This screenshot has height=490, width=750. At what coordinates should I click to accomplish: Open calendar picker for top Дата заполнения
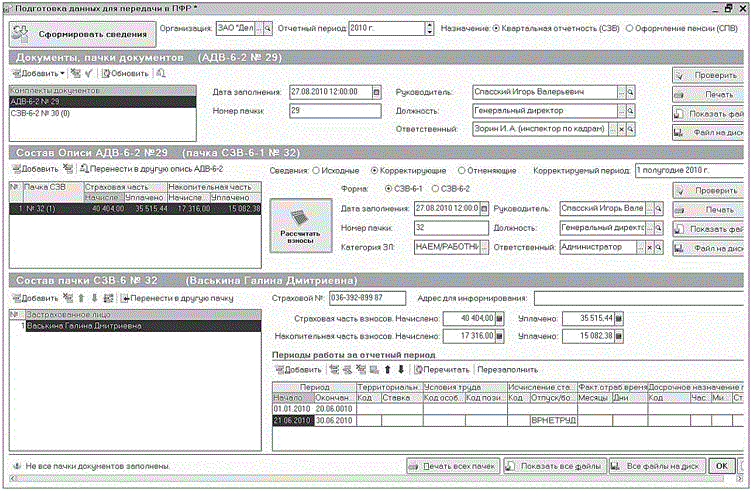[375, 92]
